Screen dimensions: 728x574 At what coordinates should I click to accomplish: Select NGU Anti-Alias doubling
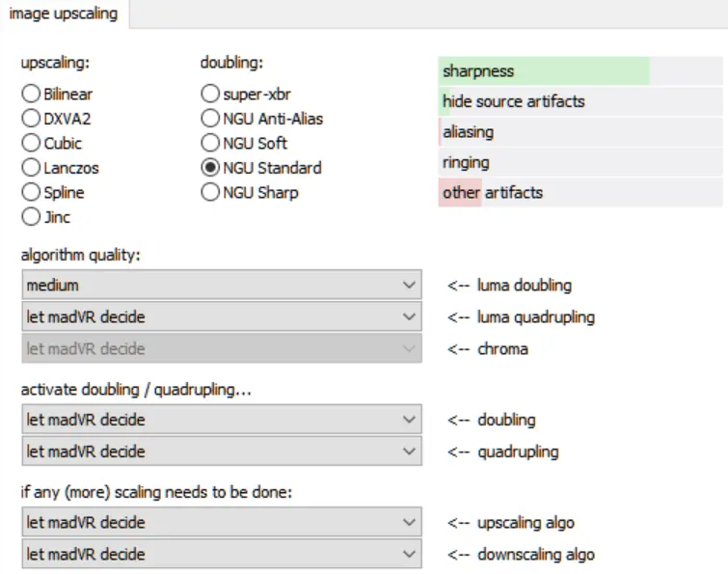(x=210, y=119)
